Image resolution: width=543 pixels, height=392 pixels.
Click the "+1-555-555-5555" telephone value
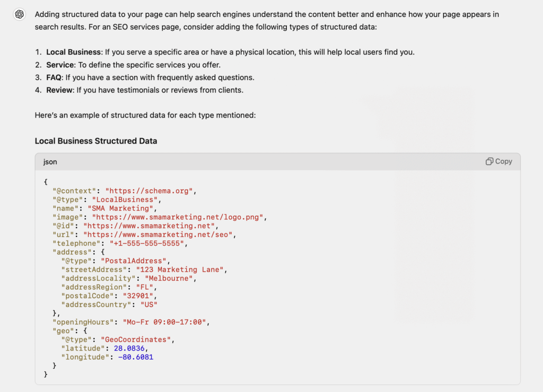[x=146, y=244]
